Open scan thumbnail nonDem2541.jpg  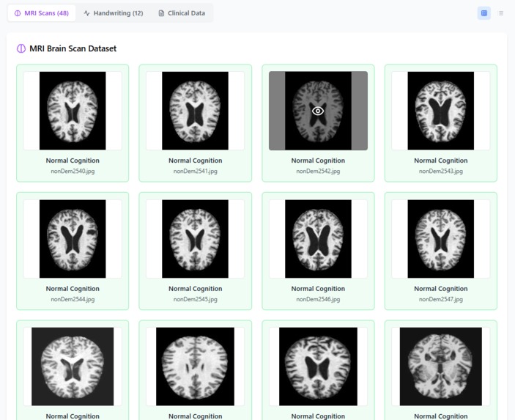tap(195, 111)
